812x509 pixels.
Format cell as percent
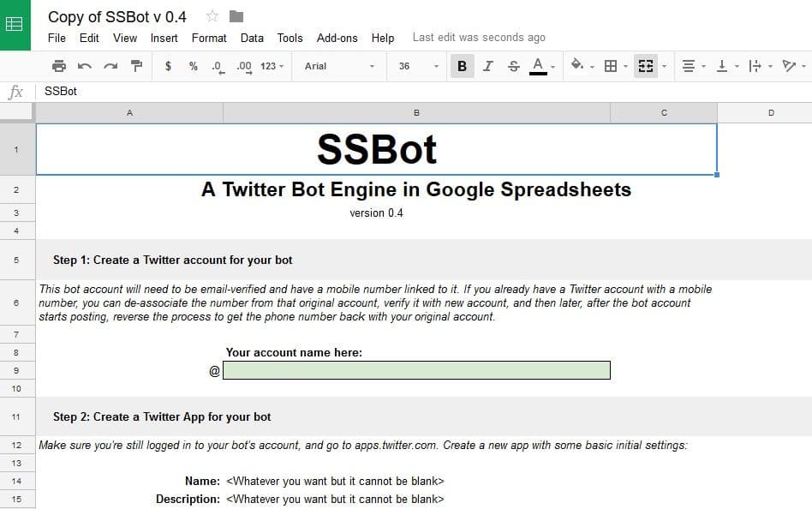pyautogui.click(x=194, y=66)
